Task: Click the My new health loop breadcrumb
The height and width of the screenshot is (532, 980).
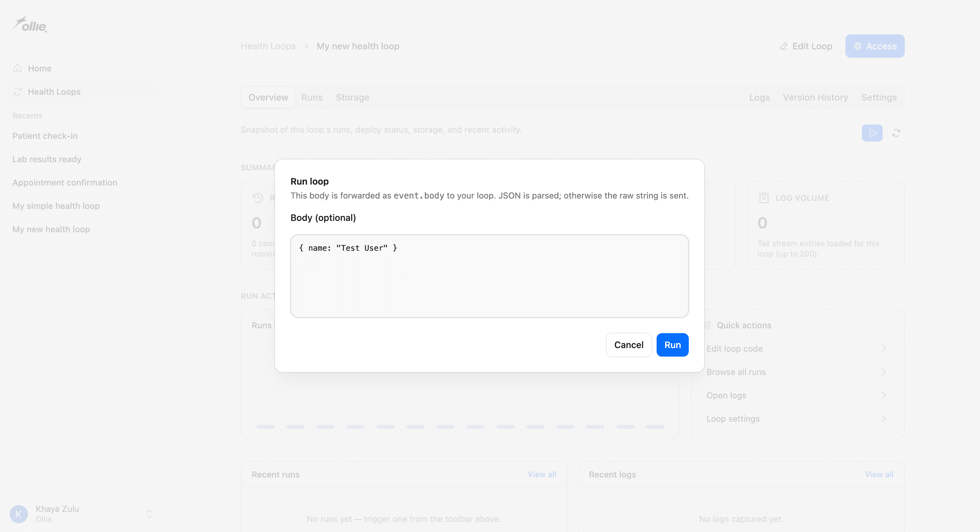Action: click(x=358, y=46)
